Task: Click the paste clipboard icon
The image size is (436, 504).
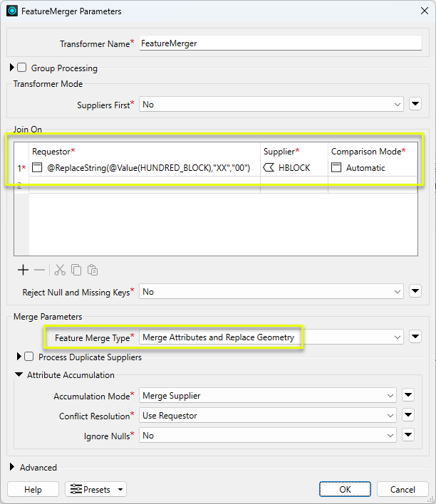Action: click(x=93, y=270)
